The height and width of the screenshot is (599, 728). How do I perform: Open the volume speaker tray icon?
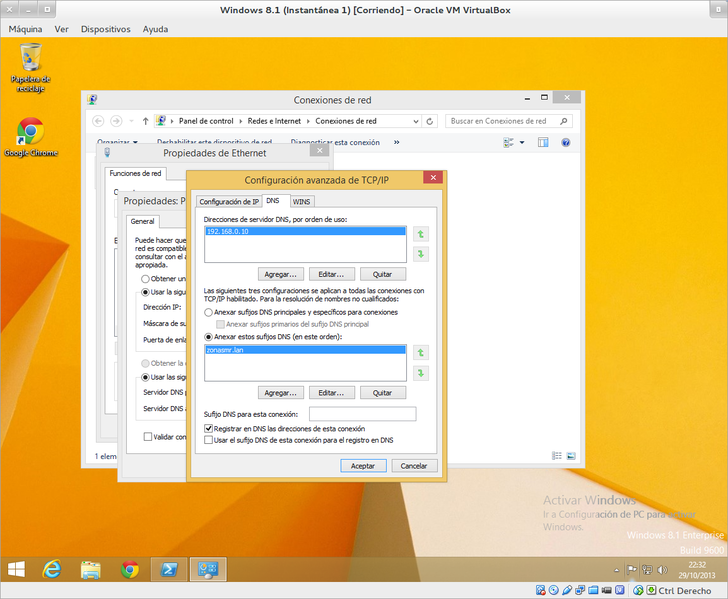coord(663,570)
